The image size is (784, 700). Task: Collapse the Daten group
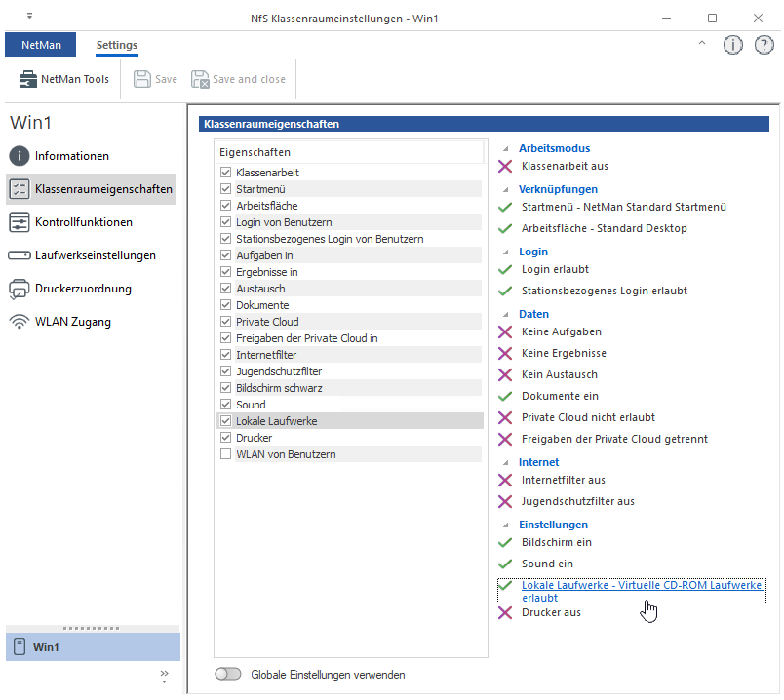506,315
